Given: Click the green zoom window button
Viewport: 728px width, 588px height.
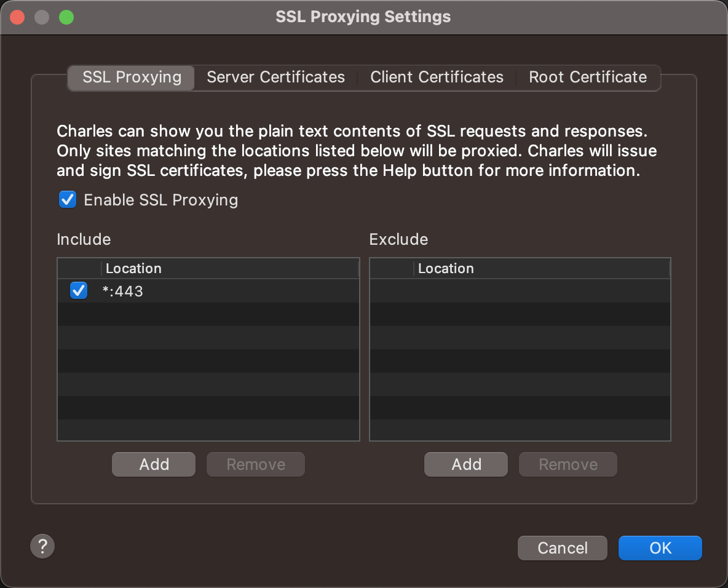Looking at the screenshot, I should (x=66, y=17).
